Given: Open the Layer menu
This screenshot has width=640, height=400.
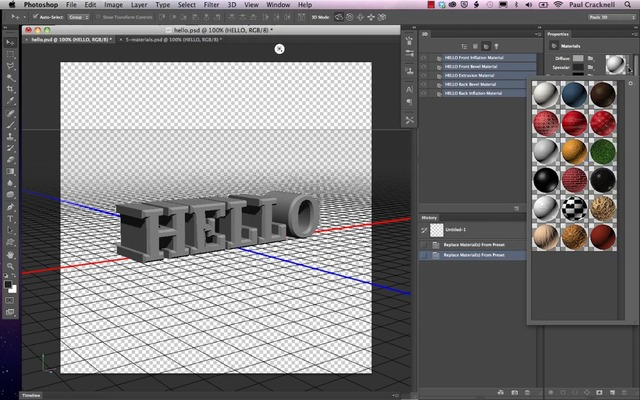Looking at the screenshot, I should point(139,5).
